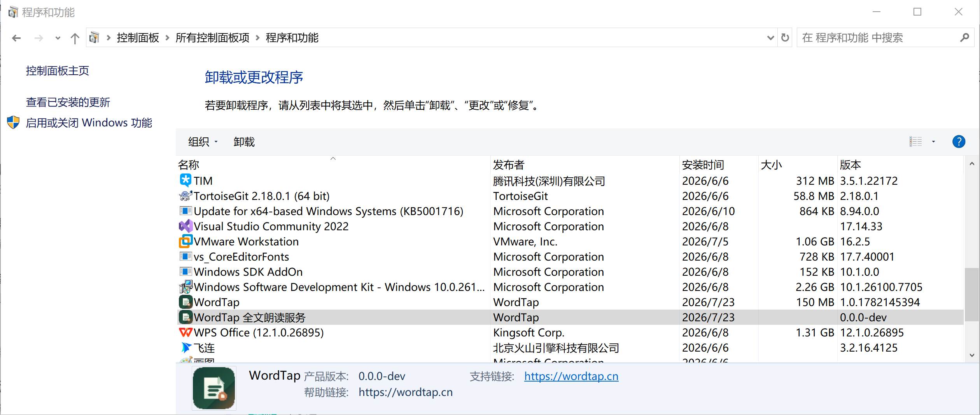The height and width of the screenshot is (415, 980).
Task: Click the Windows features shield icon
Action: [x=13, y=123]
